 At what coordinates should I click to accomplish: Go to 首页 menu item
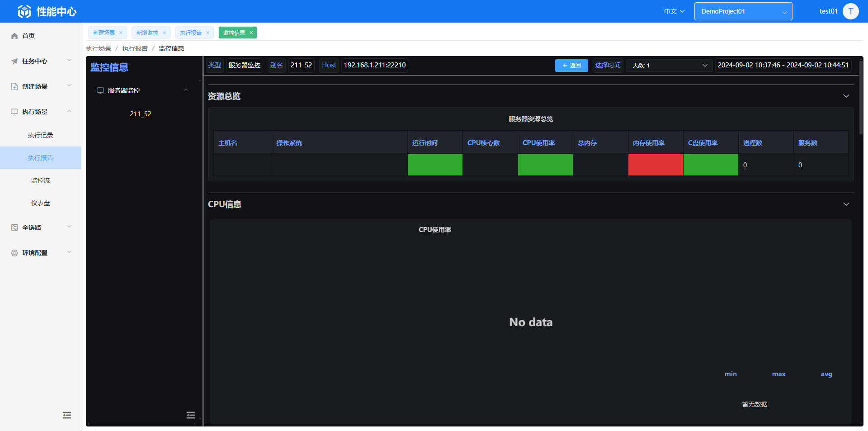coord(40,36)
